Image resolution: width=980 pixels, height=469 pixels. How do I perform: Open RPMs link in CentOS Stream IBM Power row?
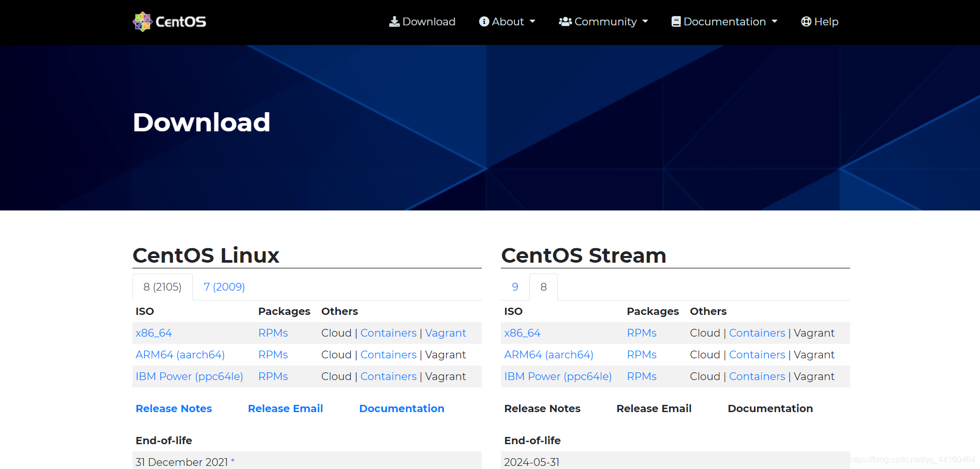click(642, 376)
